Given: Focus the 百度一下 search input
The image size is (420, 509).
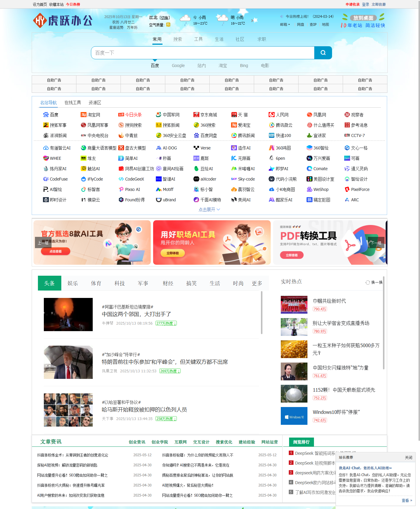Looking at the screenshot, I should (x=203, y=53).
